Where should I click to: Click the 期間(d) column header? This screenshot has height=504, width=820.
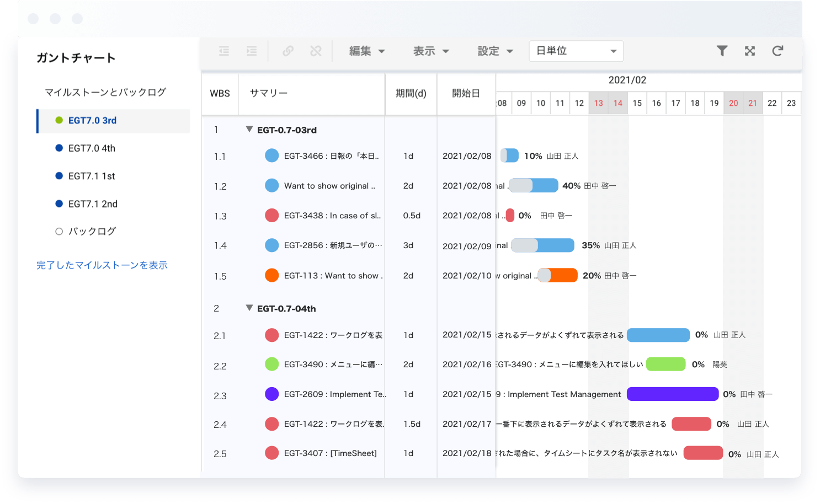point(411,94)
